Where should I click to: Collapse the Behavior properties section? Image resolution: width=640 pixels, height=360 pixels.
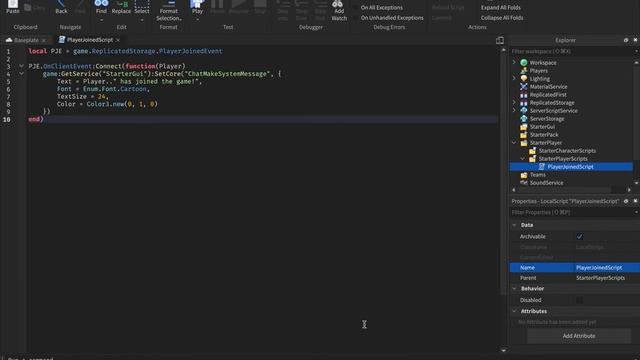(514, 289)
